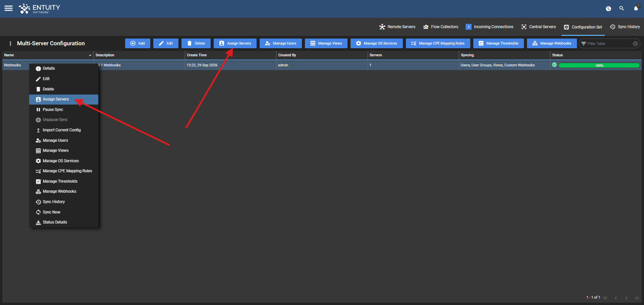Viewport: 644px width, 305px height.
Task: Click the green status check icon
Action: tap(554, 65)
